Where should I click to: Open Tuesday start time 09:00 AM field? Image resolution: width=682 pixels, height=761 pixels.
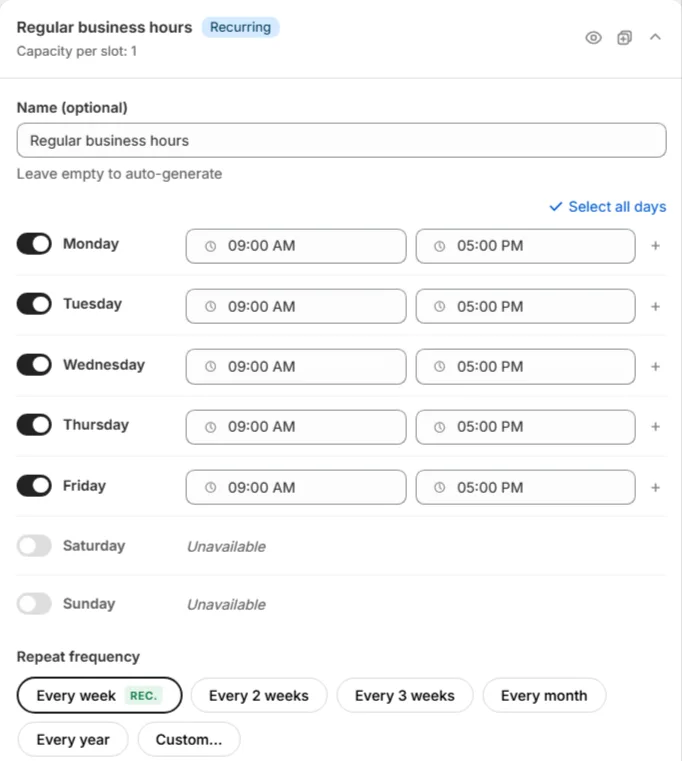point(296,306)
